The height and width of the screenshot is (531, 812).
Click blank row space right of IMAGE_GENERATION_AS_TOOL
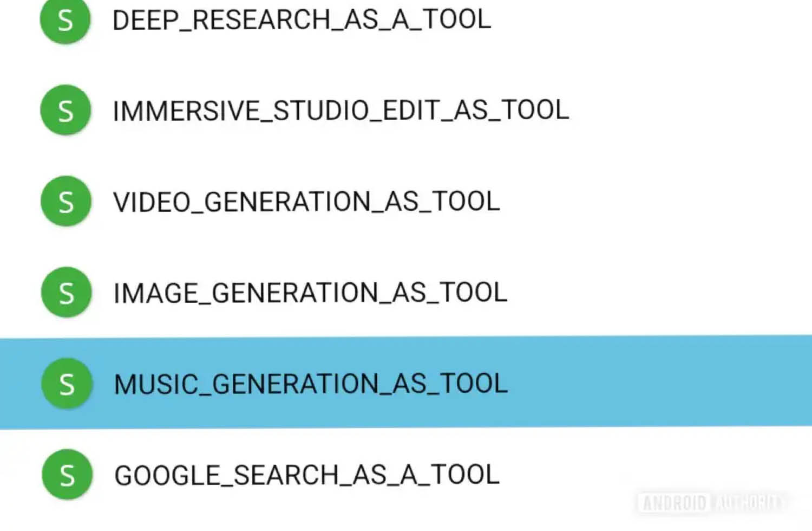650,293
